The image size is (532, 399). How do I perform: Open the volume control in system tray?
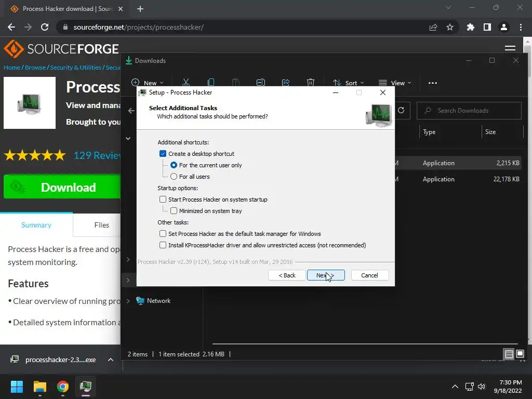[x=482, y=387]
